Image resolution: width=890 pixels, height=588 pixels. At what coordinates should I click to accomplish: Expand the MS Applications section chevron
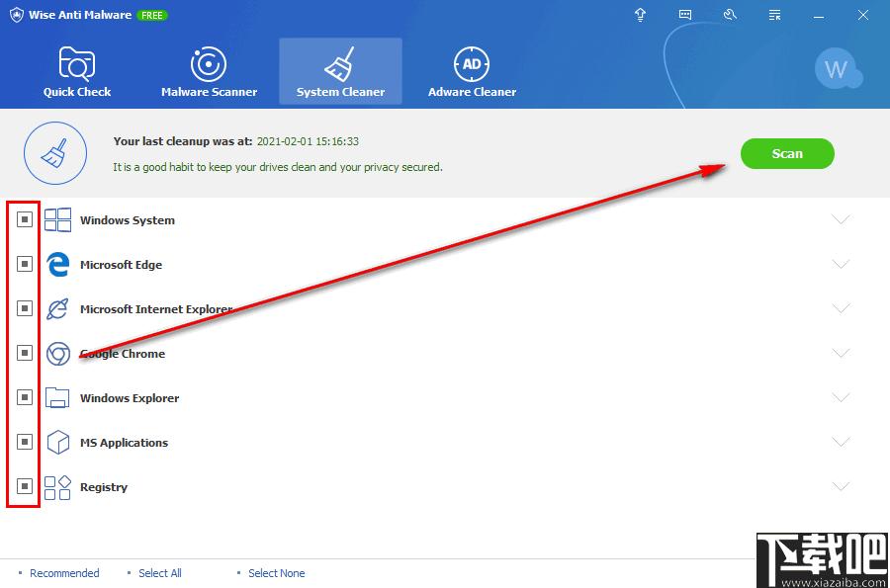pos(841,442)
